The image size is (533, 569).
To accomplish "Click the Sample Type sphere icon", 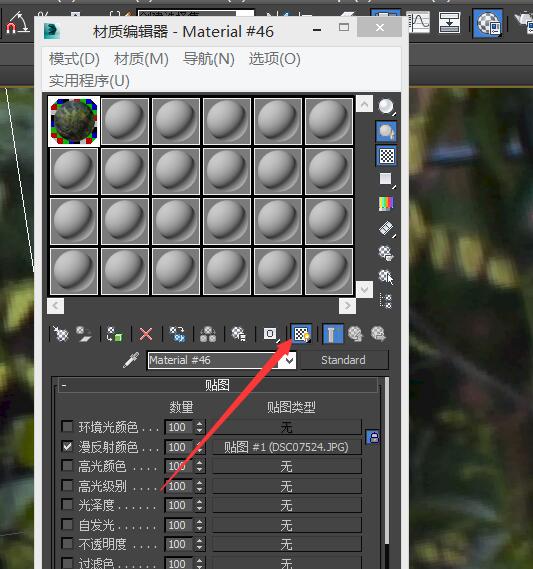I will [386, 107].
